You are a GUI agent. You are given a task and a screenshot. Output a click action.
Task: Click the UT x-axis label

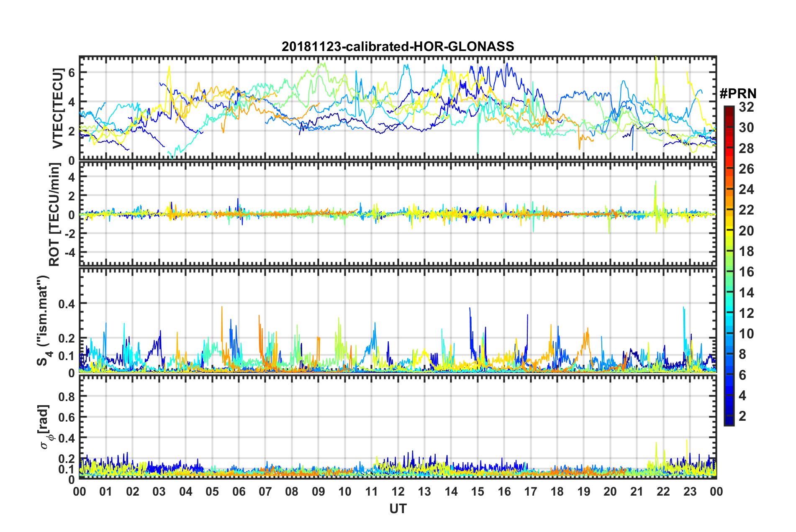click(x=398, y=509)
